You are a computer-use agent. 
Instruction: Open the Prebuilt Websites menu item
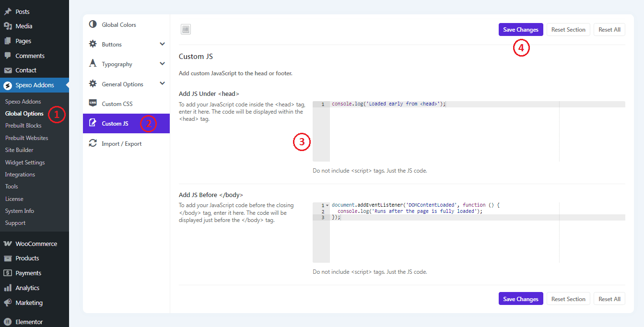point(26,138)
